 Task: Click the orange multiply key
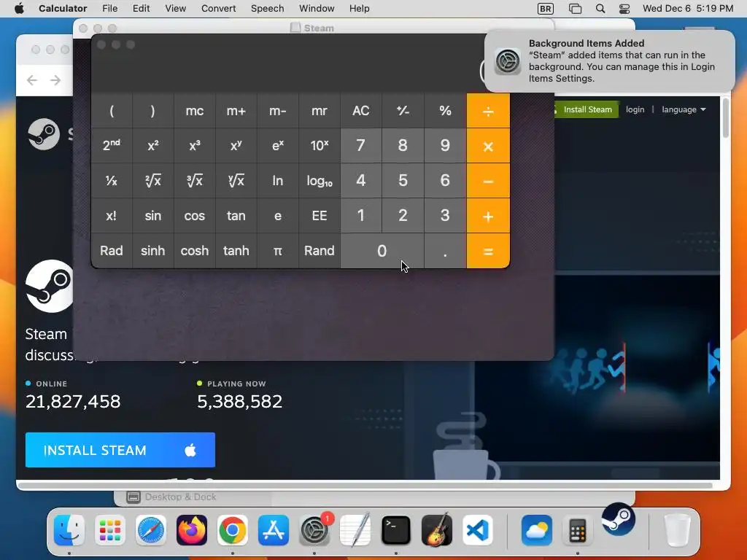coord(488,146)
